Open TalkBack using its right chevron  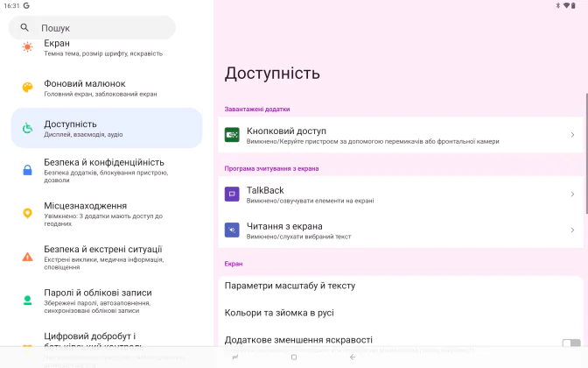572,195
